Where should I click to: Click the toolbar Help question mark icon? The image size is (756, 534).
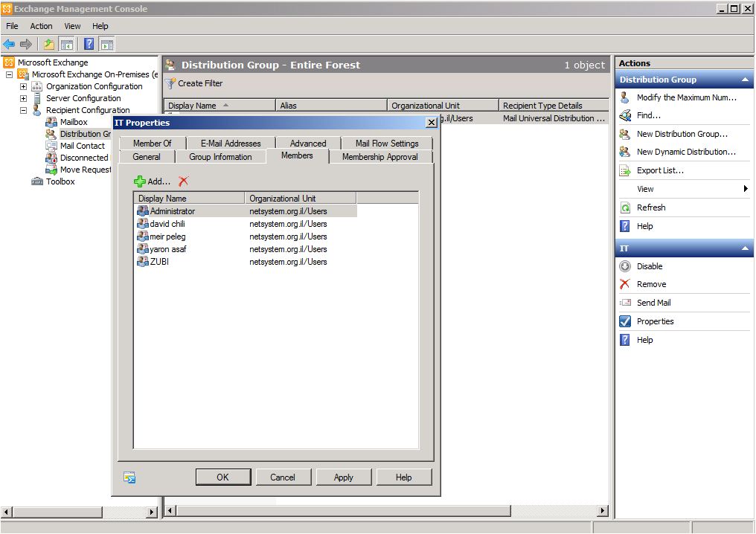(x=89, y=45)
